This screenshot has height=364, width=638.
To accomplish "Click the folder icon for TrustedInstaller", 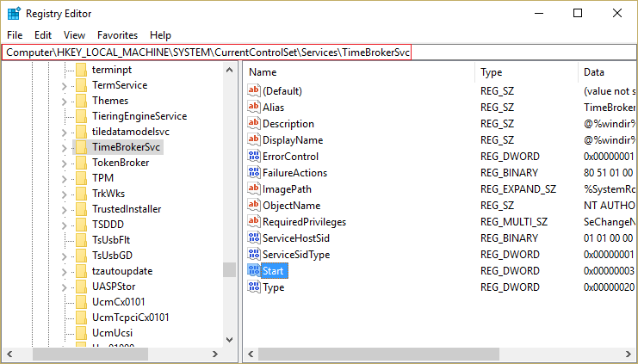I will tap(81, 209).
